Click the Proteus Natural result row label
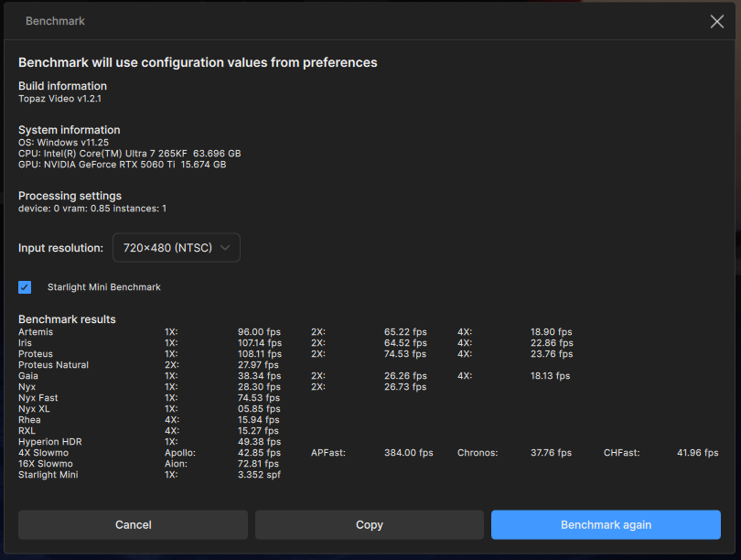The height and width of the screenshot is (560, 741). click(53, 365)
